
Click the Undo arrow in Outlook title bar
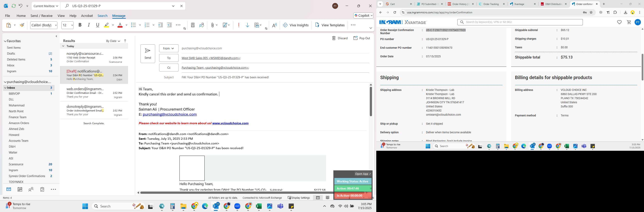point(21,6)
